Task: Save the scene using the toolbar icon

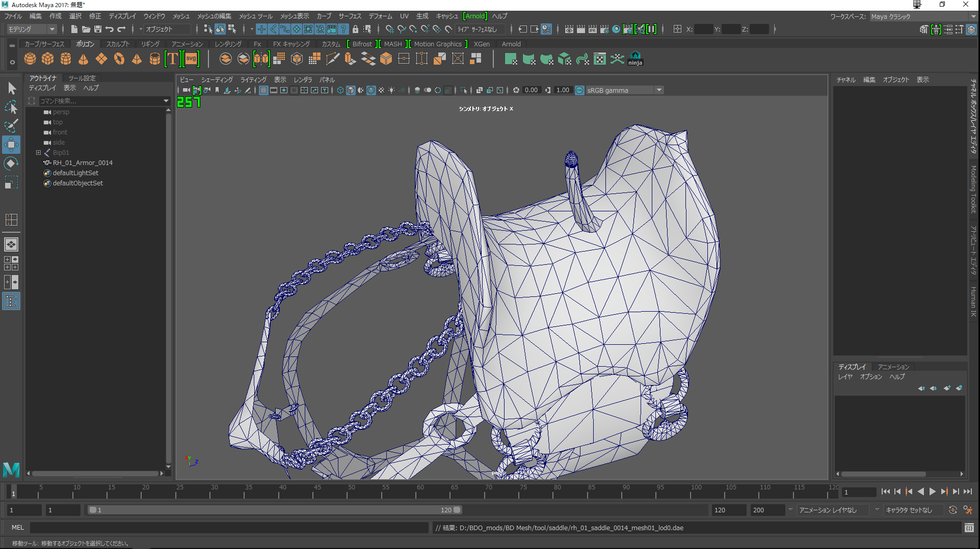Action: click(98, 29)
